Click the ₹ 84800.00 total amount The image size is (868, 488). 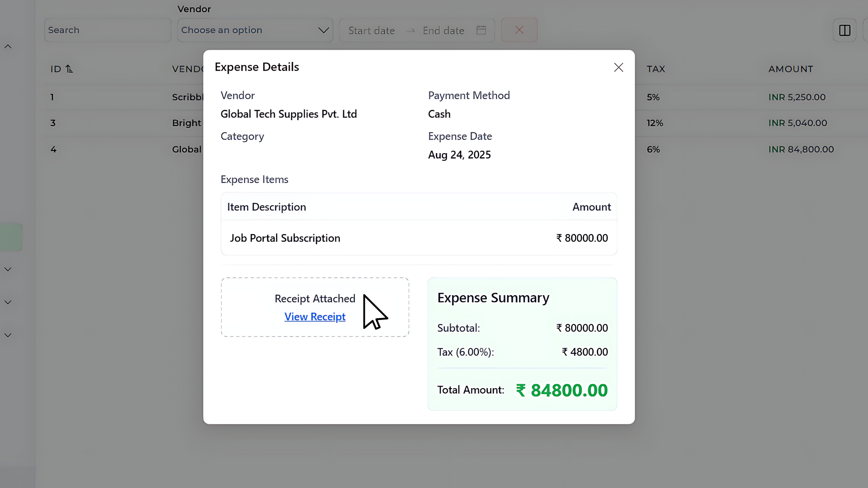pyautogui.click(x=561, y=390)
